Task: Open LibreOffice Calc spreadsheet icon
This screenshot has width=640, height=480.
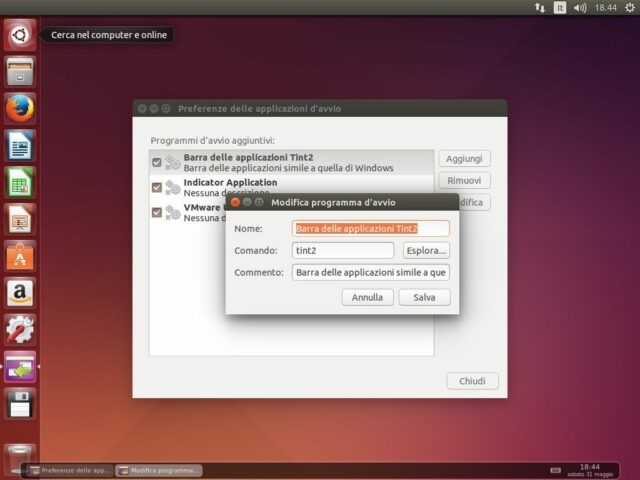Action: tap(19, 182)
